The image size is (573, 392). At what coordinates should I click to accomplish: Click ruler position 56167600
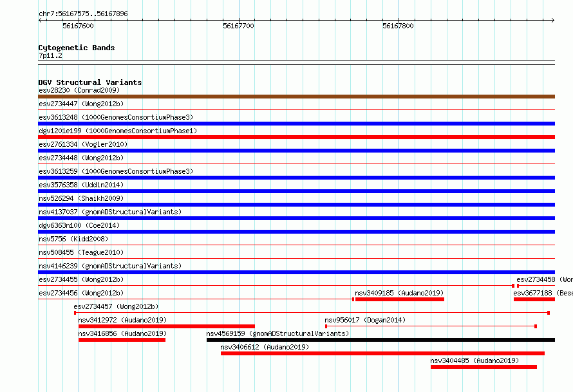pyautogui.click(x=78, y=26)
